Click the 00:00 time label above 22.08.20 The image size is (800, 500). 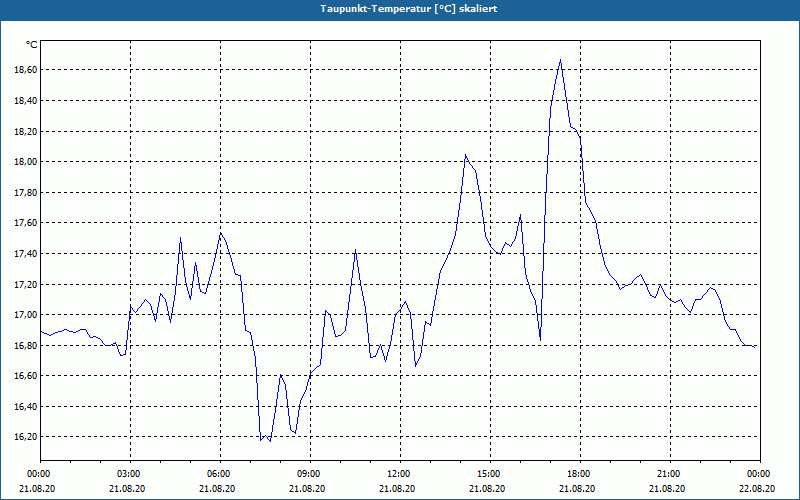pos(760,474)
